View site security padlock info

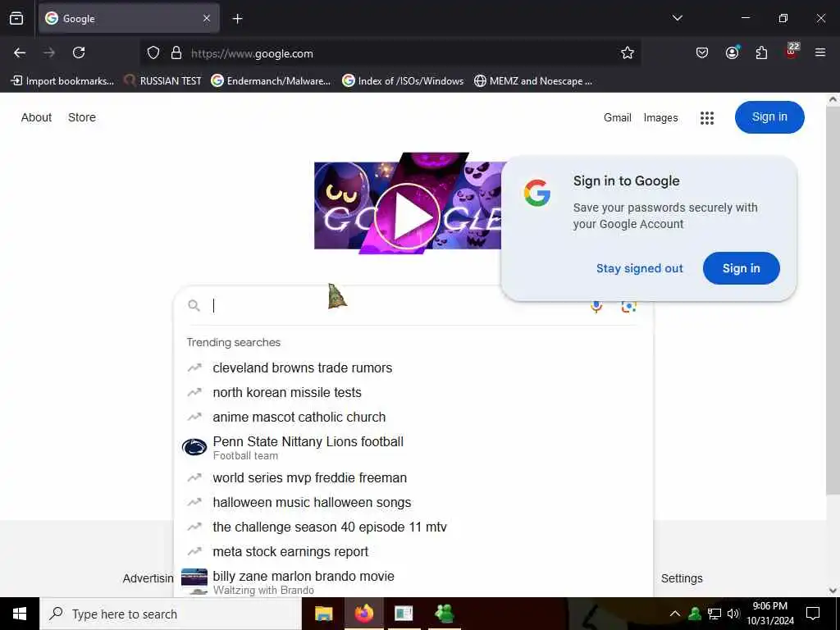tap(176, 52)
